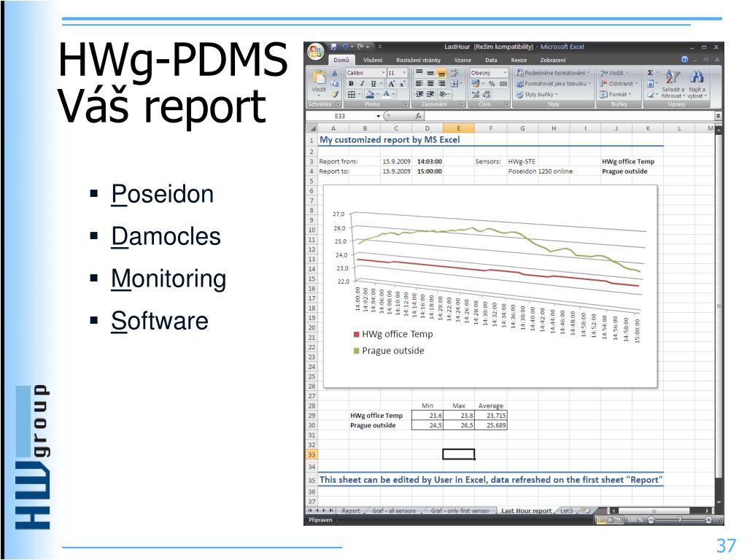Increase decimal places
This screenshot has height=560, width=747.
476,95
